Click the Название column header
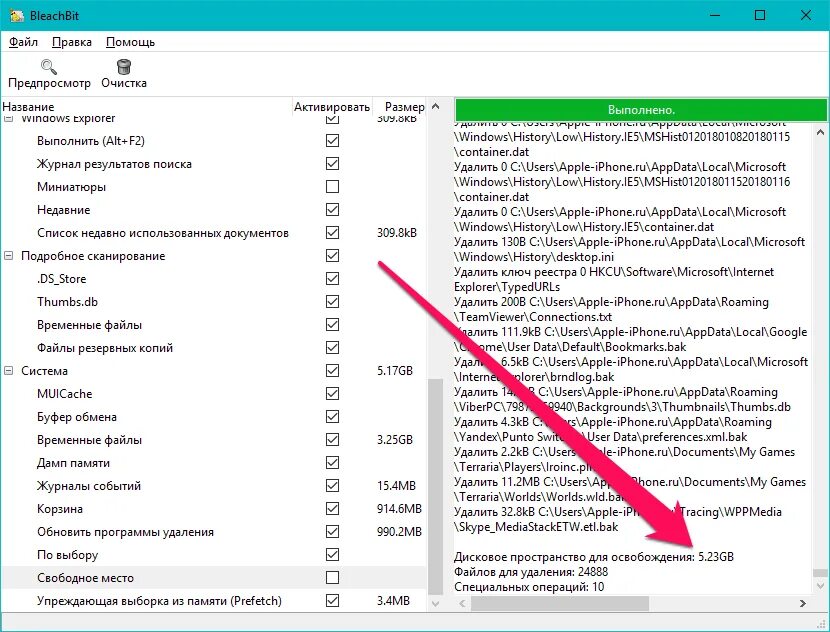 [x=147, y=106]
